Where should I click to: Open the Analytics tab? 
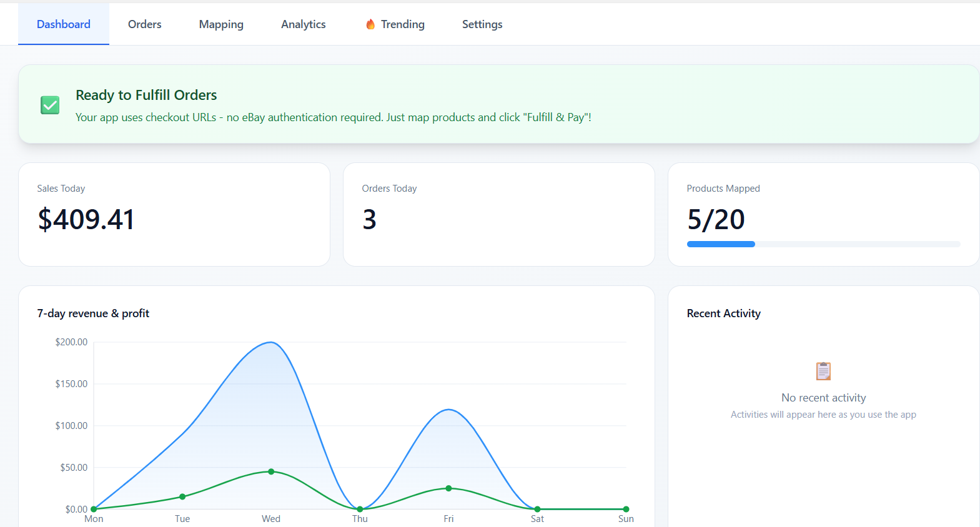pyautogui.click(x=304, y=24)
